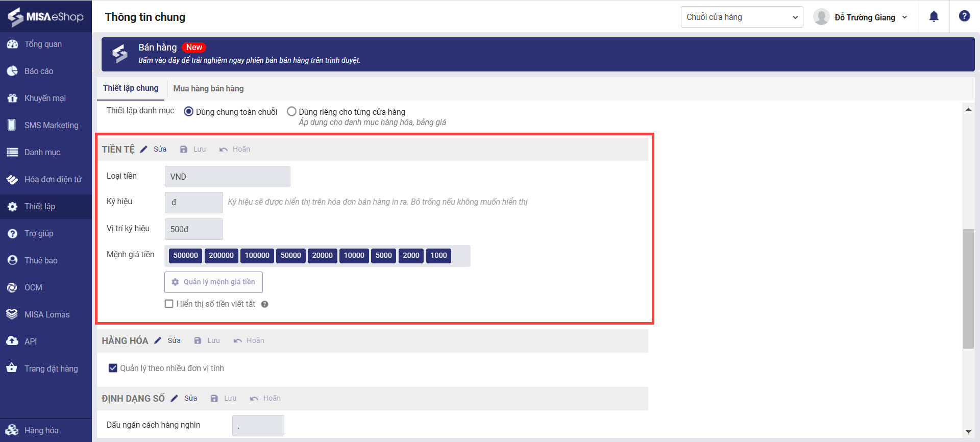The height and width of the screenshot is (442, 980).
Task: Switch to Thiết lập chung tab
Action: (x=131, y=88)
